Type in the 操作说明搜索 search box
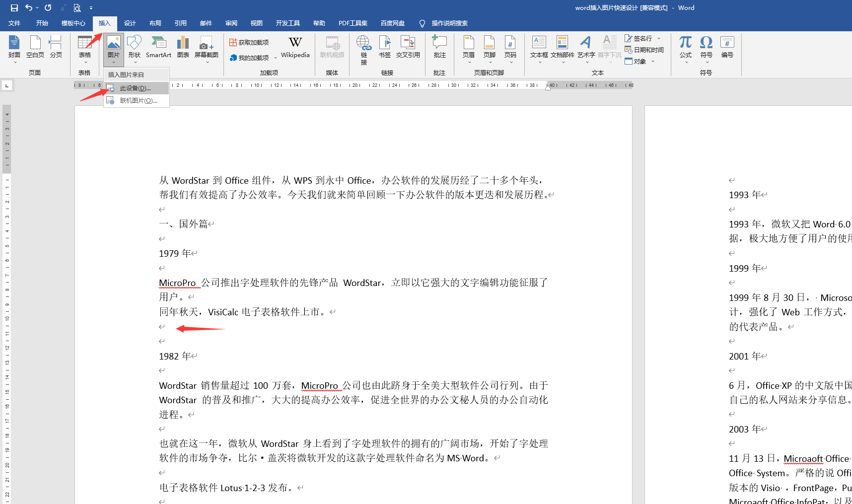Viewport: 852px width, 504px height. [x=449, y=23]
